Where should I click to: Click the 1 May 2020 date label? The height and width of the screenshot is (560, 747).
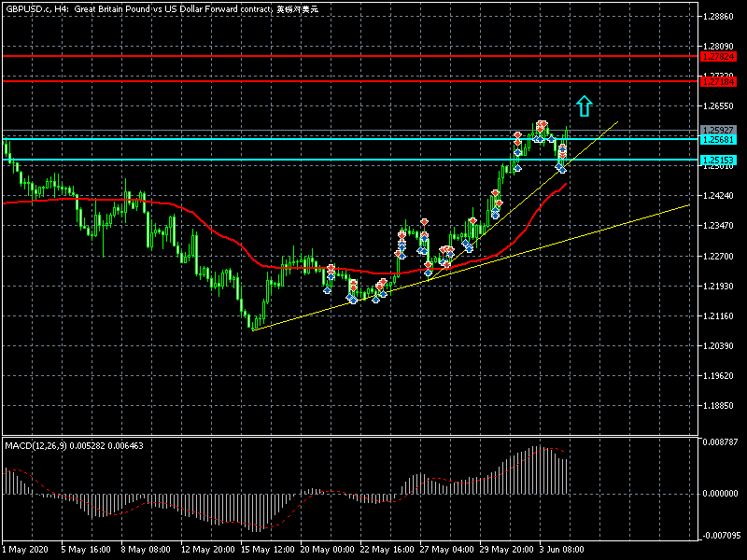25,550
